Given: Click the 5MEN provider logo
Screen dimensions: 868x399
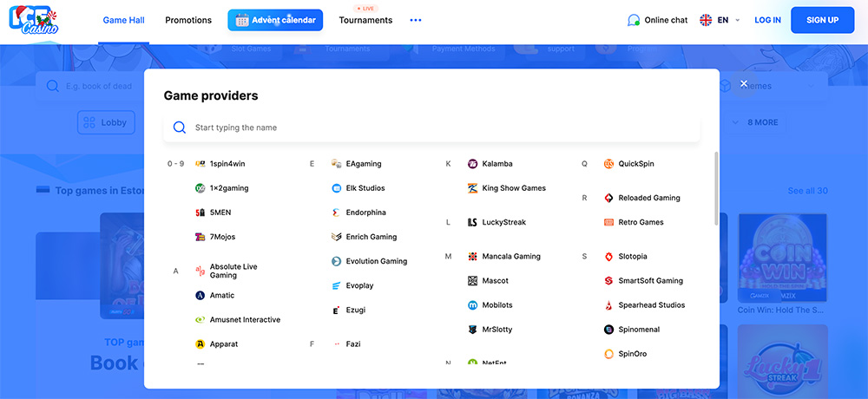Looking at the screenshot, I should pos(201,213).
